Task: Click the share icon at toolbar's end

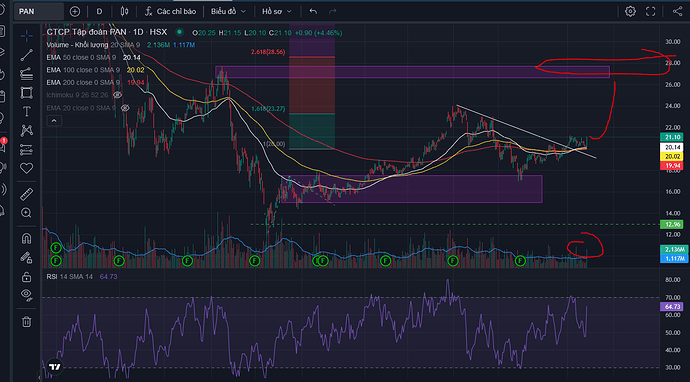Action: tap(677, 11)
